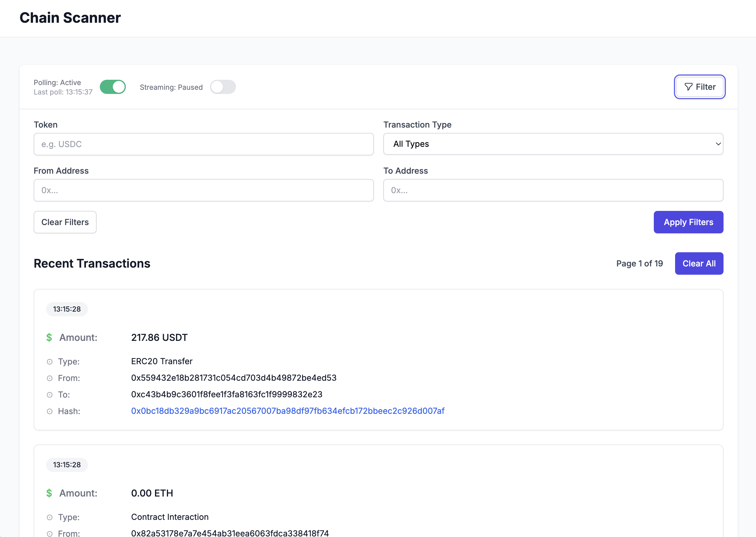Click the circle icon beside the From row
The width and height of the screenshot is (756, 537).
tap(50, 378)
